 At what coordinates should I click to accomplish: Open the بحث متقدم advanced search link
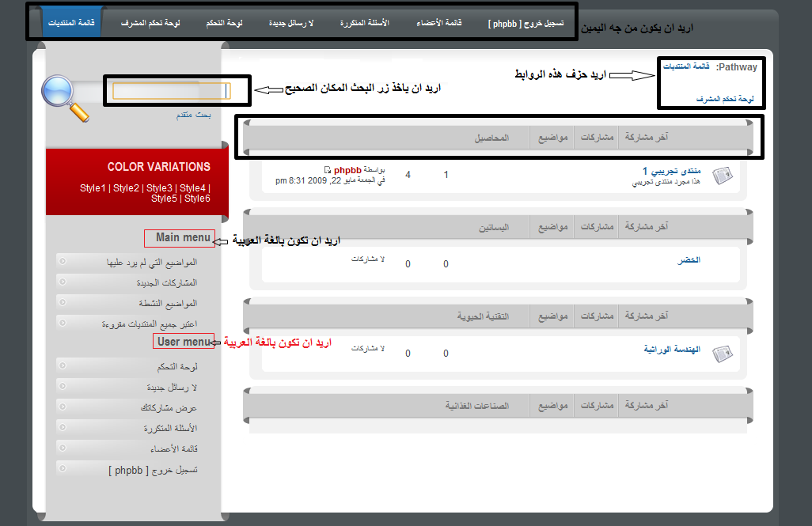(x=193, y=115)
